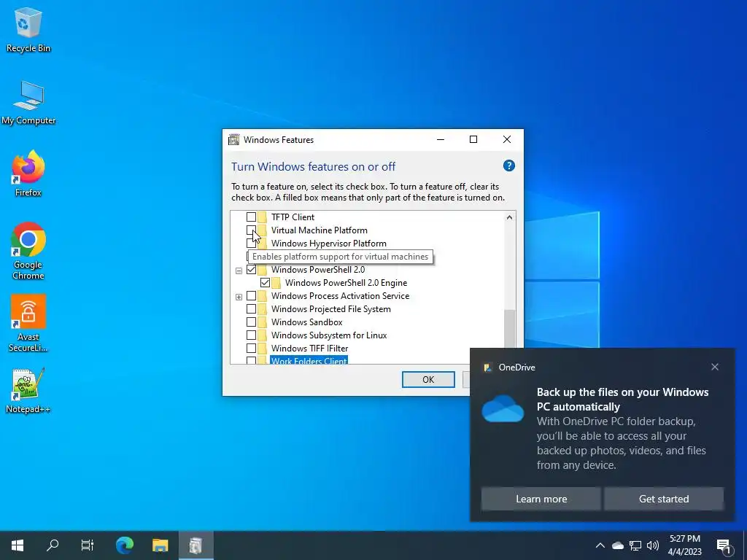This screenshot has height=560, width=747.
Task: Open the volume speaker tray icon
Action: pyautogui.click(x=653, y=545)
